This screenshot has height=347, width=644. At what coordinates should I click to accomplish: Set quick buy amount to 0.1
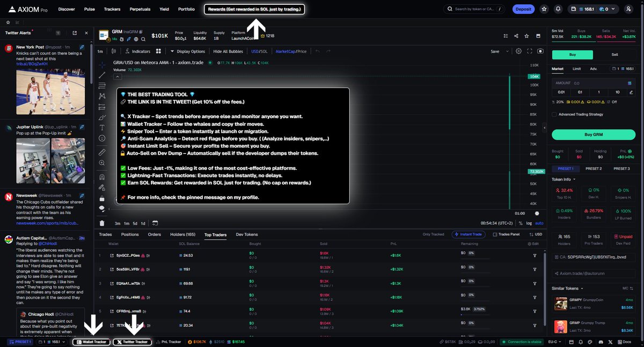(x=580, y=92)
